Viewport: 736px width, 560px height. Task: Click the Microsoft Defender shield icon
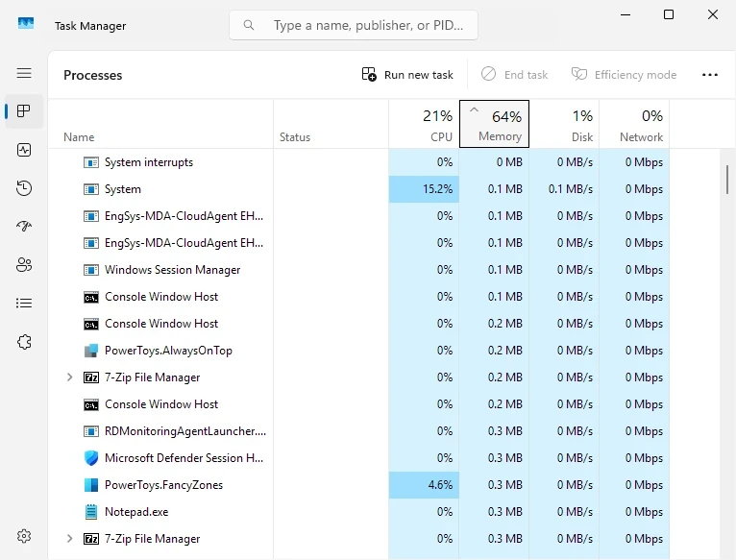coord(91,458)
